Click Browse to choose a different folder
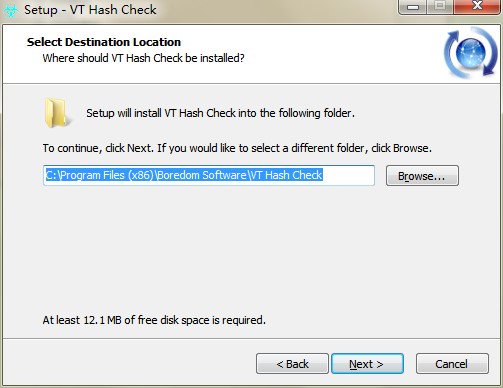 coord(422,175)
